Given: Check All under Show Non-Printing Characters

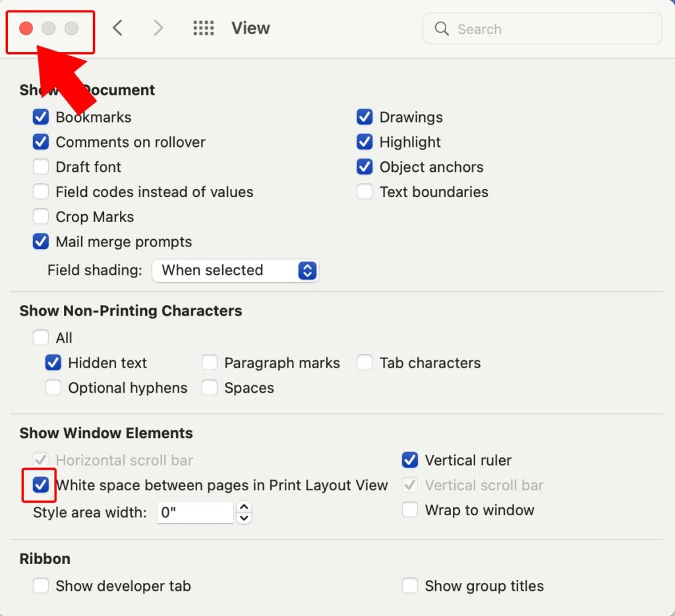Looking at the screenshot, I should click(x=41, y=337).
